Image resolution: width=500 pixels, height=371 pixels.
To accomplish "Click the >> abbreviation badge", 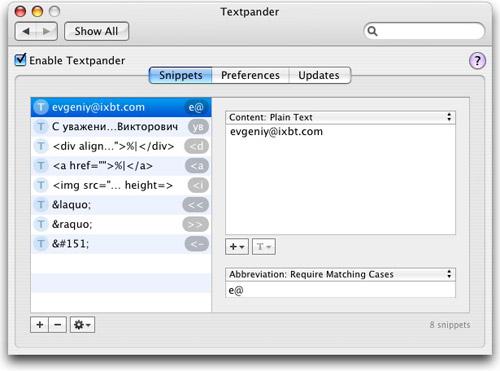I will [x=196, y=224].
